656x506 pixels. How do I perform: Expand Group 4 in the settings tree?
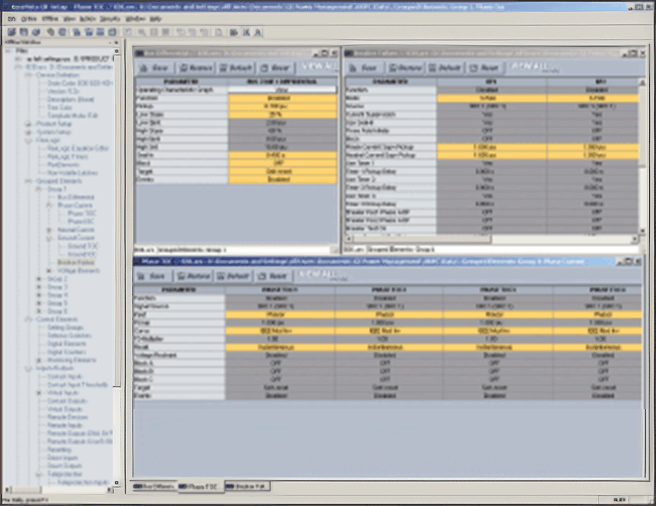coord(39,295)
